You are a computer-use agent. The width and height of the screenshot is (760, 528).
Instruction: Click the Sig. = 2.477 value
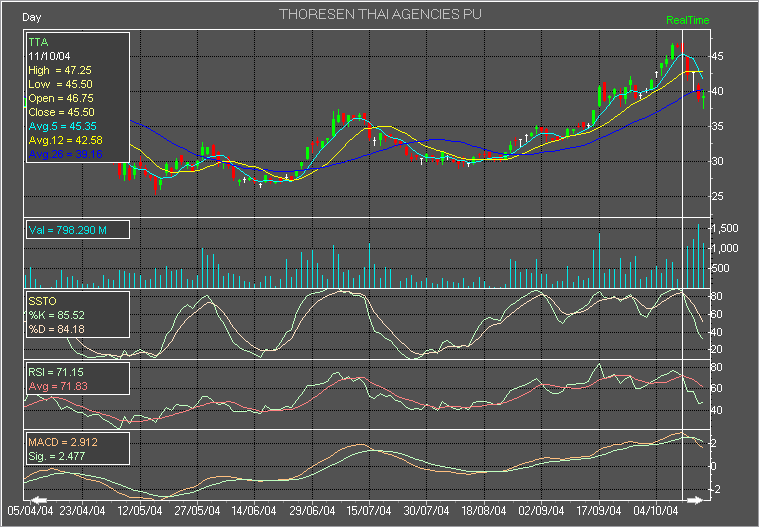tap(56, 457)
